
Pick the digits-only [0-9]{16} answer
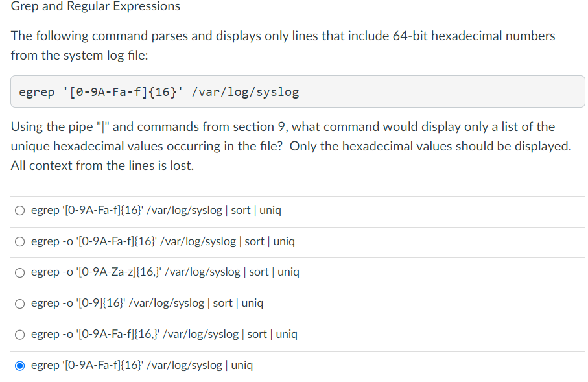[x=147, y=303]
